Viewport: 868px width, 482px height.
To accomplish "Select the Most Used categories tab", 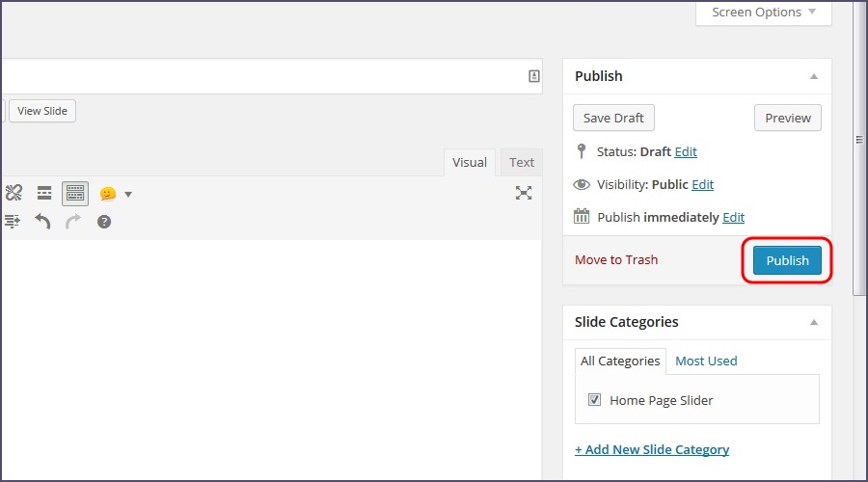I will pos(706,361).
